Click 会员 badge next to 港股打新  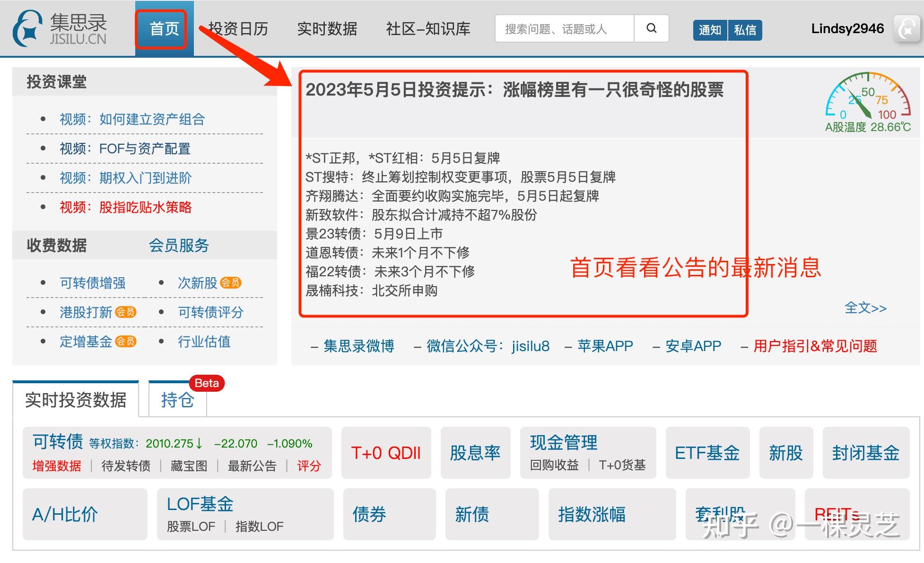126,312
